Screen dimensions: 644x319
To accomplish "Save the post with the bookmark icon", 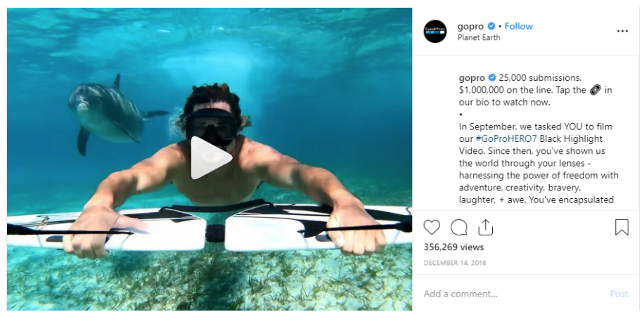I will click(622, 227).
